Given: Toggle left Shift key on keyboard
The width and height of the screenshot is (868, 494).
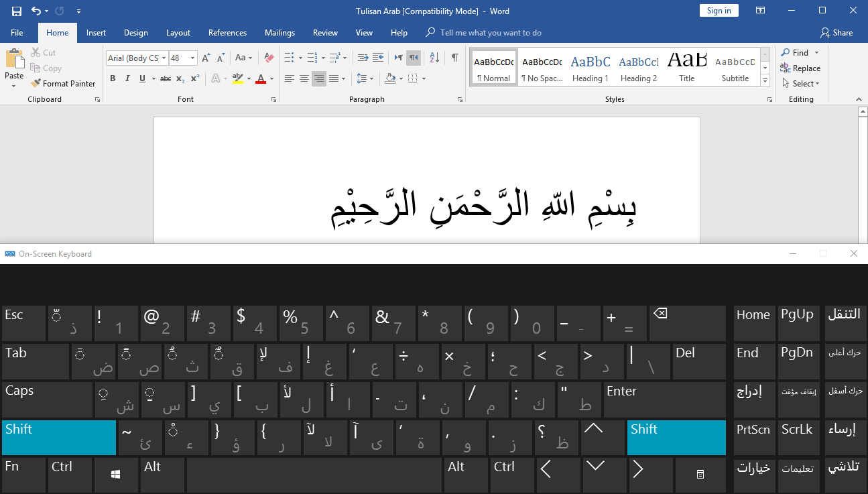Looking at the screenshot, I should point(59,437).
